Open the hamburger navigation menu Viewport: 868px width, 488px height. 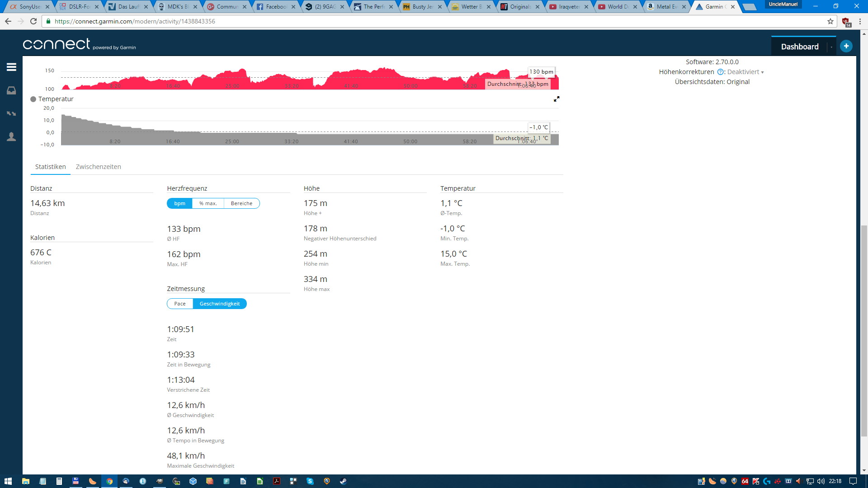11,67
